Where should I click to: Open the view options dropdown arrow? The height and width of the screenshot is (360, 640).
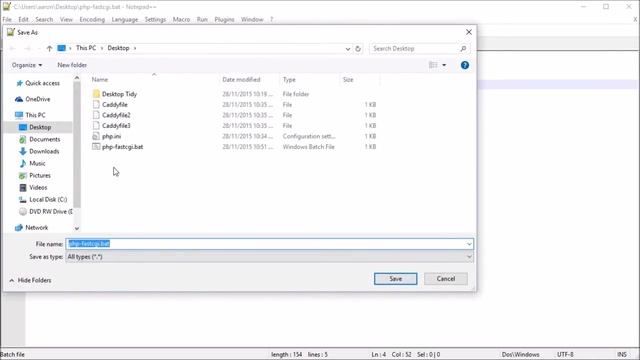[444, 65]
